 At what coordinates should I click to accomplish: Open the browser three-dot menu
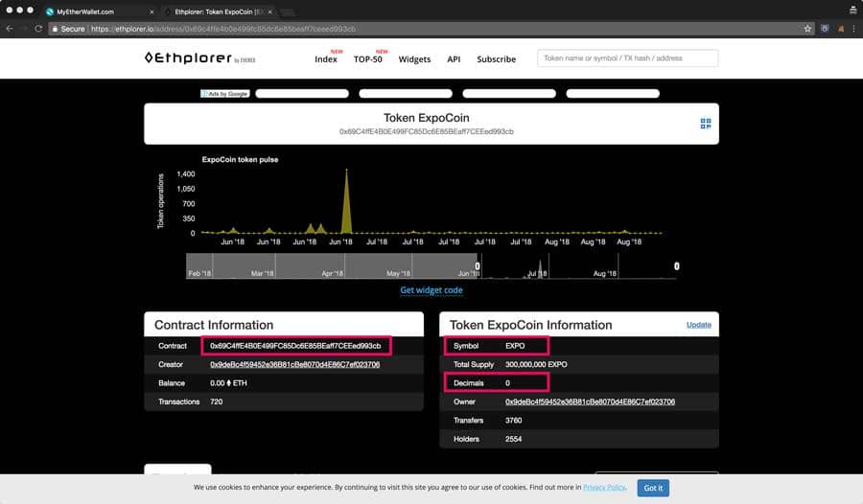[x=853, y=29]
